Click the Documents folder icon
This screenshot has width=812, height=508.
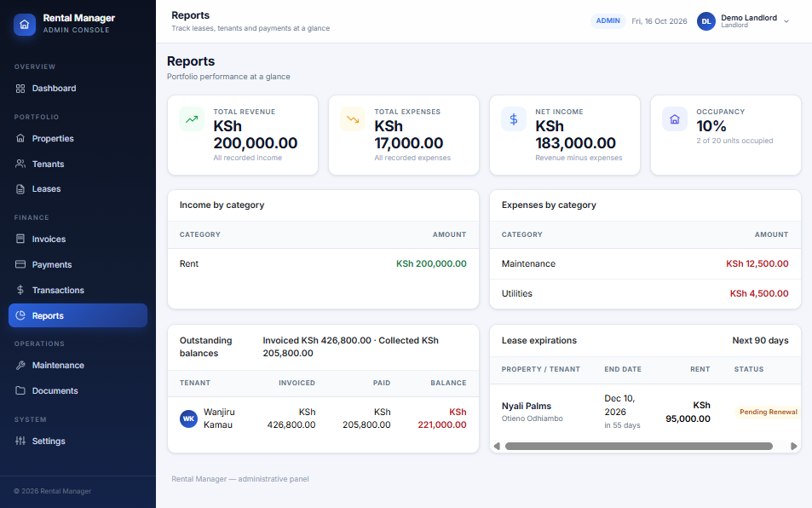(x=20, y=390)
